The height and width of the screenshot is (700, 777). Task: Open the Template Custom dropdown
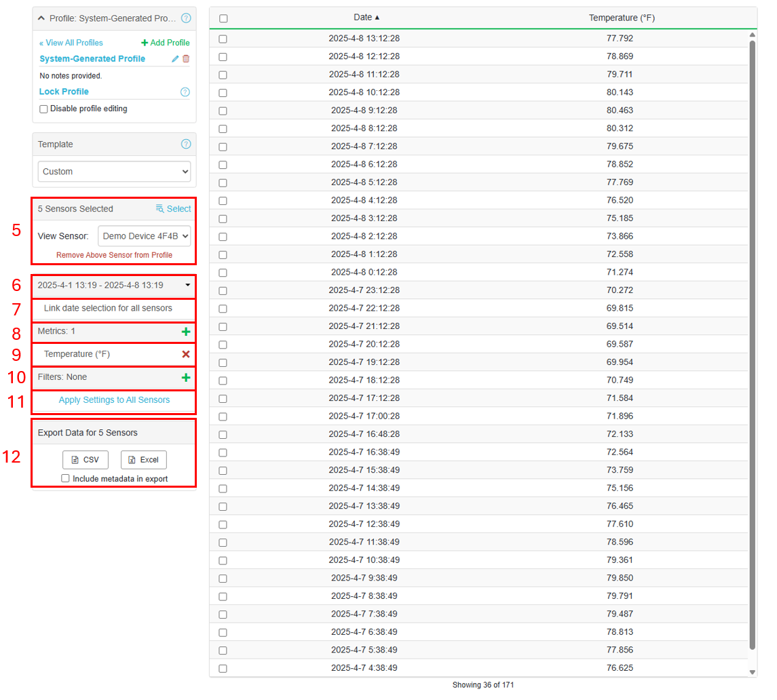[114, 172]
